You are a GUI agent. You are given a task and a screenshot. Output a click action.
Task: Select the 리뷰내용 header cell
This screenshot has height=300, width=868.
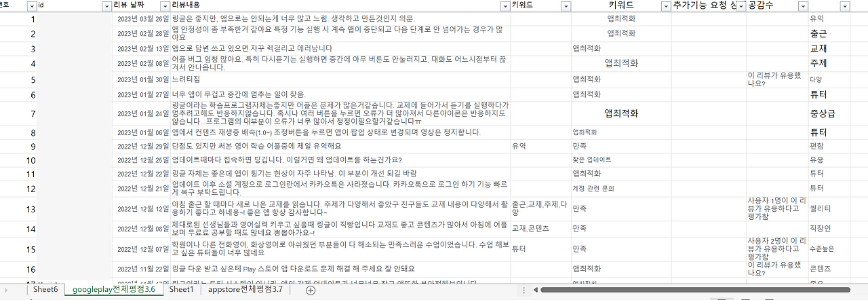point(340,5)
